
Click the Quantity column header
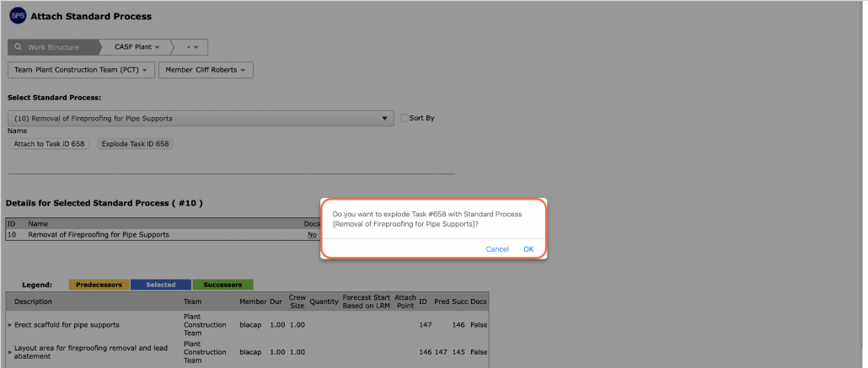[x=324, y=301]
